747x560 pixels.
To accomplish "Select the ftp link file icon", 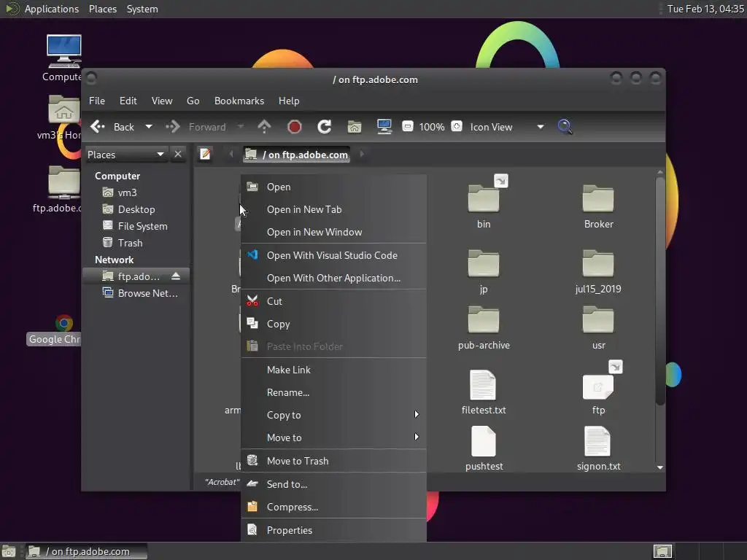I will [598, 386].
